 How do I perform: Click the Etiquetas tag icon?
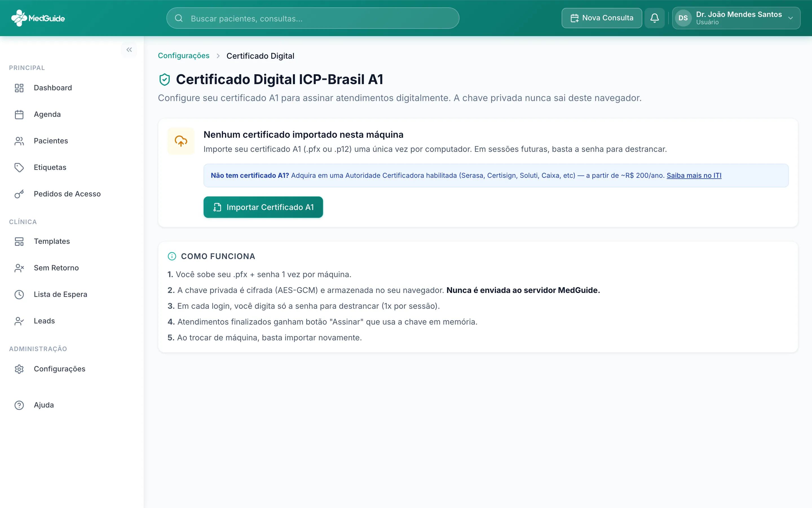click(x=19, y=168)
